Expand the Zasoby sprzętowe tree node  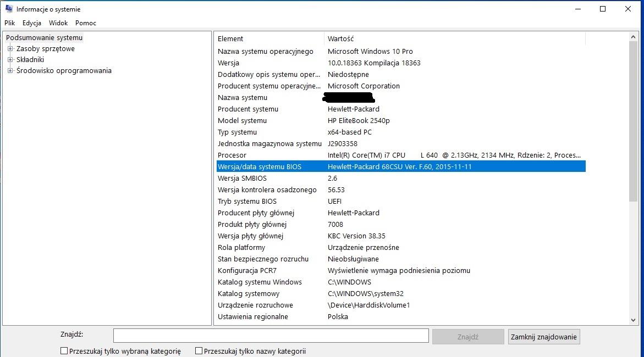click(x=10, y=49)
